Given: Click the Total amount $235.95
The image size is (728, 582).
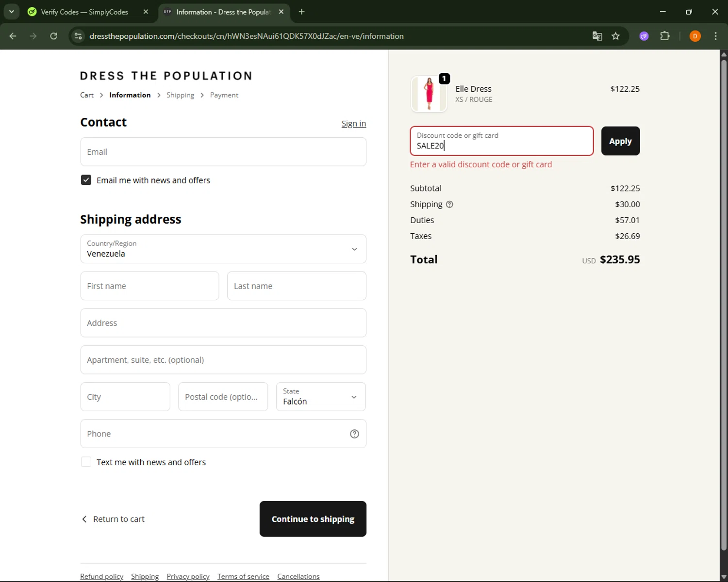Looking at the screenshot, I should pos(620,259).
